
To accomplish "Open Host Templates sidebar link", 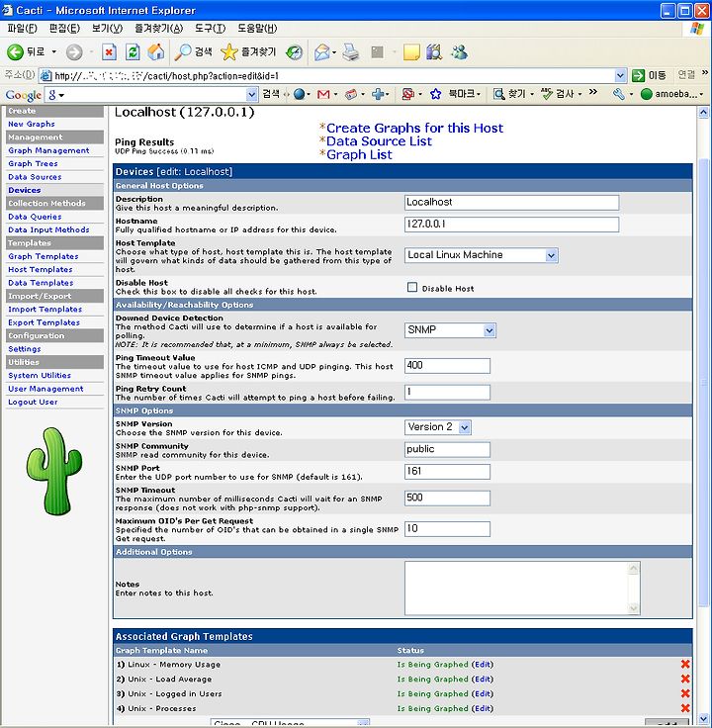I will 41,269.
